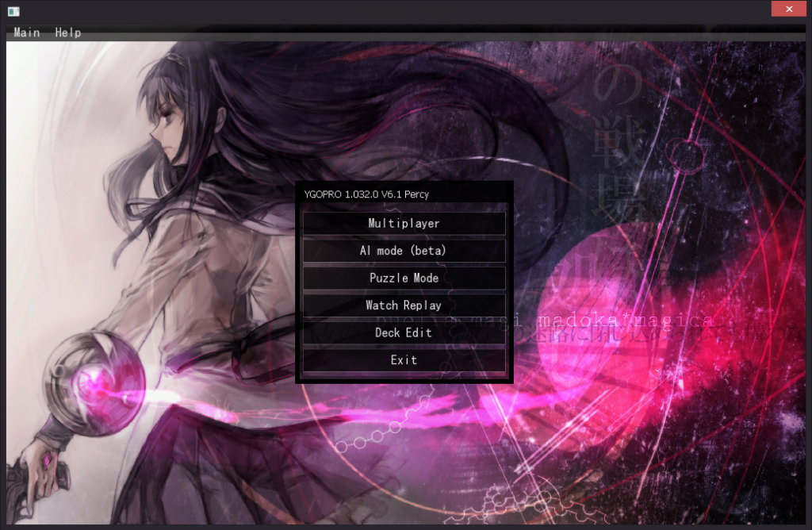This screenshot has width=812, height=530.
Task: Close the window with the red X
Action: tap(789, 9)
